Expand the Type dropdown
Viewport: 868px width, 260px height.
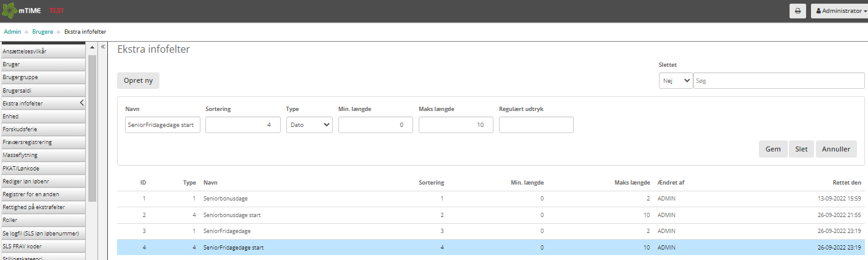coord(309,125)
